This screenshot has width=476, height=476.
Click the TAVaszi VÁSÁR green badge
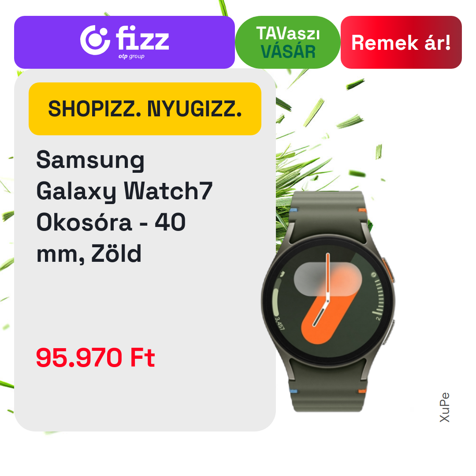pos(287,42)
